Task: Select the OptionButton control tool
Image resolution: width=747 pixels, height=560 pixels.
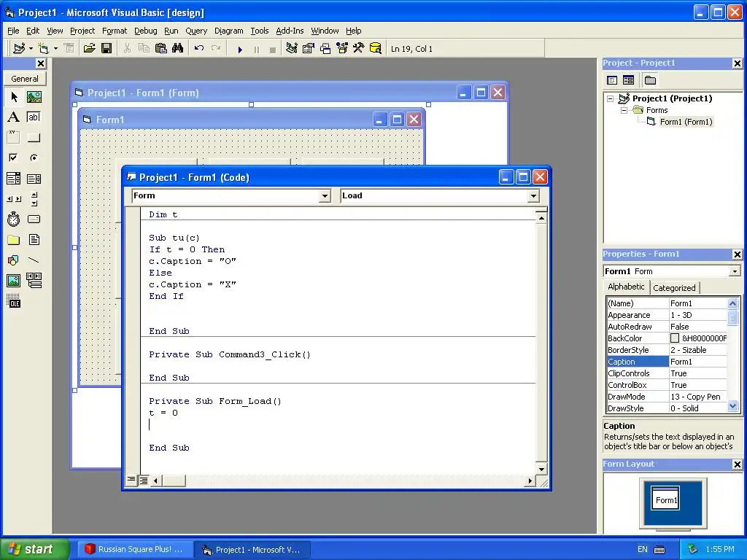Action: point(34,157)
